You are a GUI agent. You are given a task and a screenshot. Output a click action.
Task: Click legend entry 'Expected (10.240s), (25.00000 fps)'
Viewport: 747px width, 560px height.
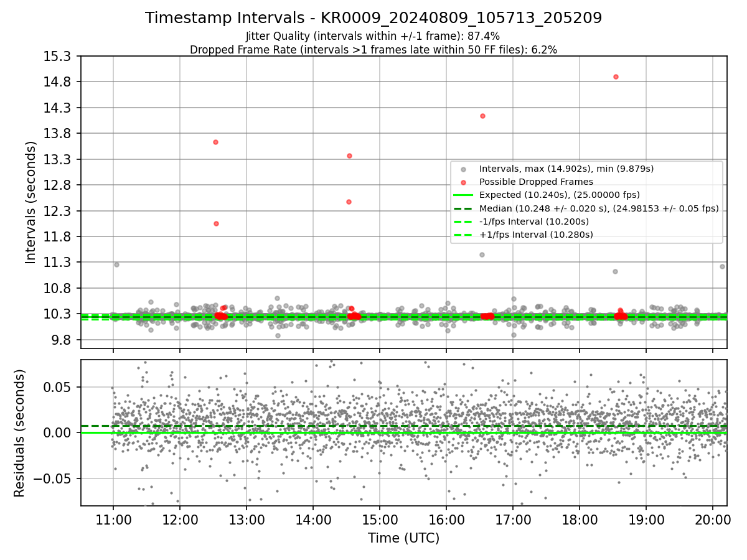tap(560, 195)
